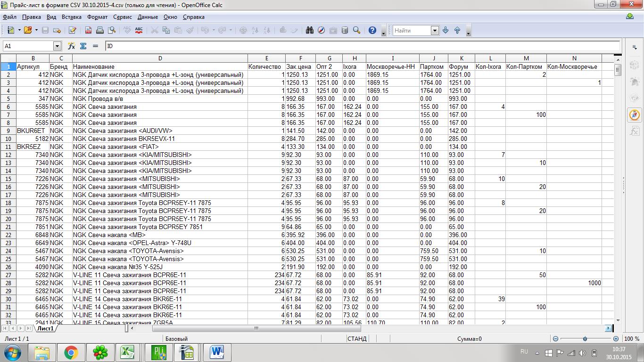Select the Format Paintbrush icon
The height and width of the screenshot is (362, 644).
[x=190, y=30]
